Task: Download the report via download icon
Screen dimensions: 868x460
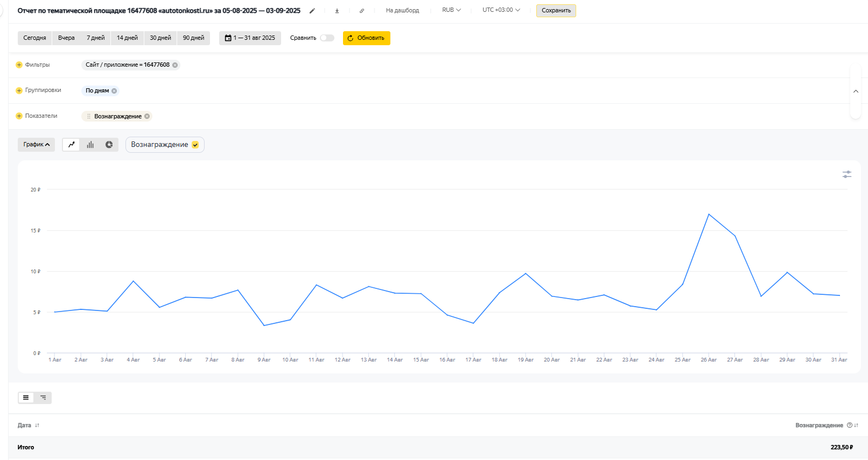Action: click(x=337, y=11)
